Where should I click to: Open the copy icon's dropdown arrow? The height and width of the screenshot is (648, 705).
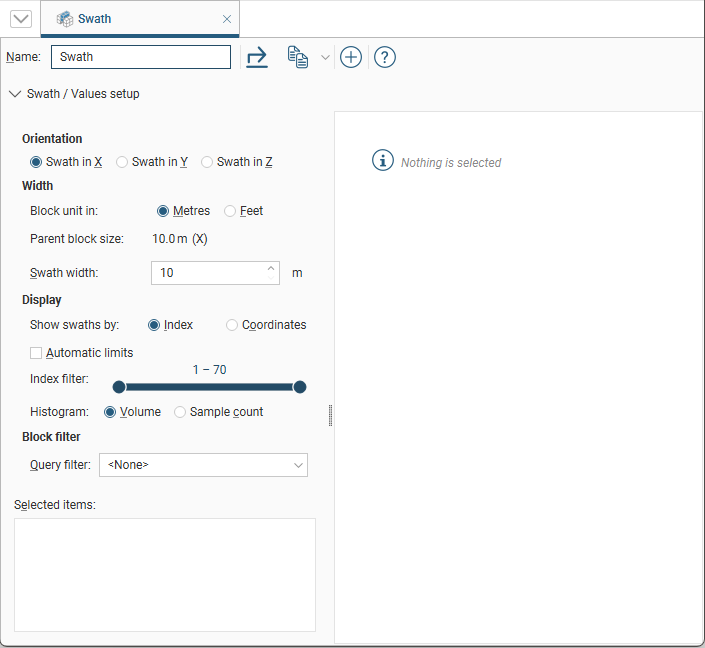pyautogui.click(x=325, y=58)
